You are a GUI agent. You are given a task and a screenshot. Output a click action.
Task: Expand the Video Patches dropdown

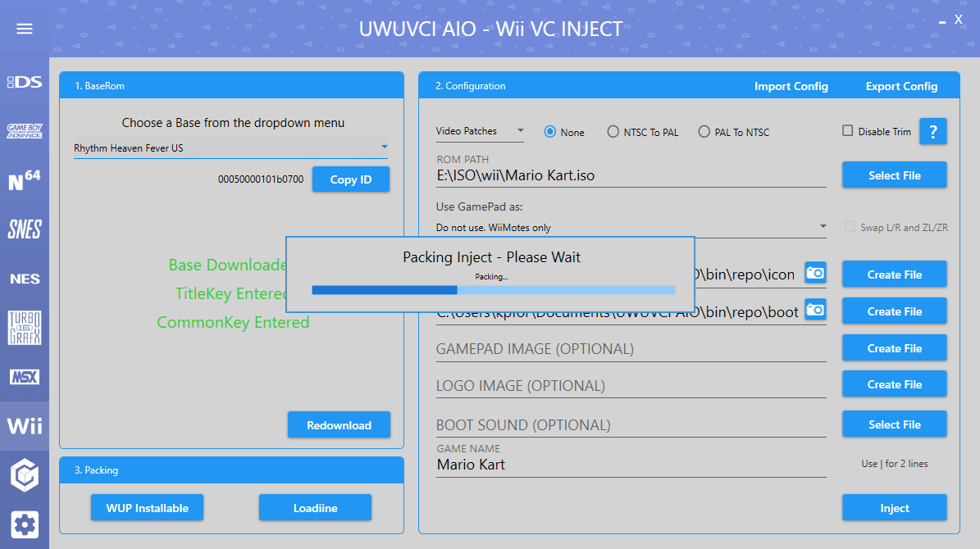pyautogui.click(x=480, y=131)
